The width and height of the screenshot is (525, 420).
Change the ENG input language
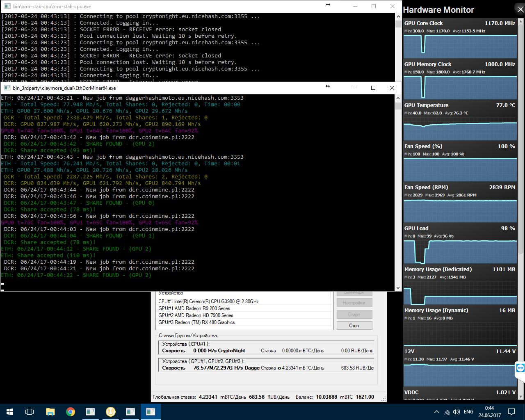coord(468,412)
